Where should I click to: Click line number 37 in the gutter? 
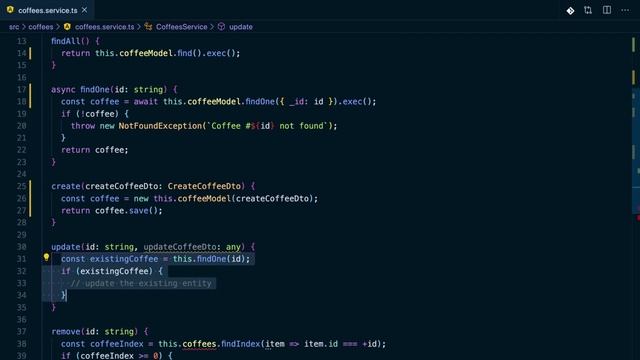(22, 331)
